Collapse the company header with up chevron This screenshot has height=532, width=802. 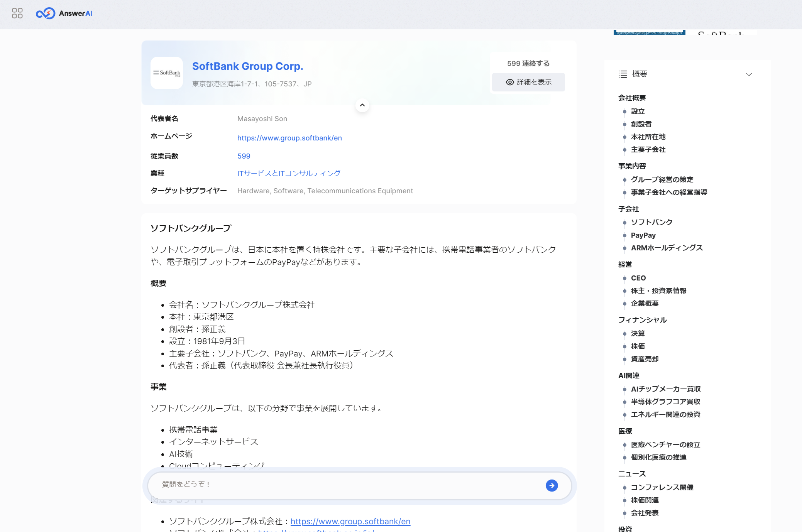pos(362,105)
